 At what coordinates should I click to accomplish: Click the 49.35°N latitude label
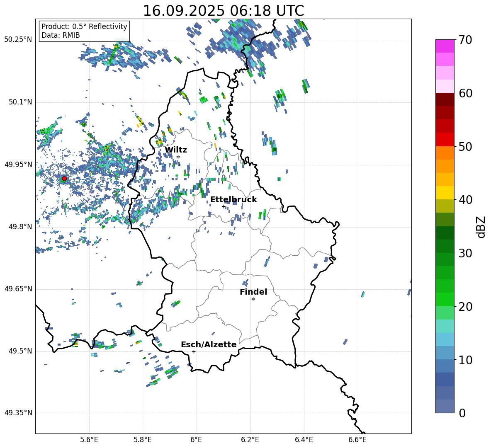coord(18,413)
